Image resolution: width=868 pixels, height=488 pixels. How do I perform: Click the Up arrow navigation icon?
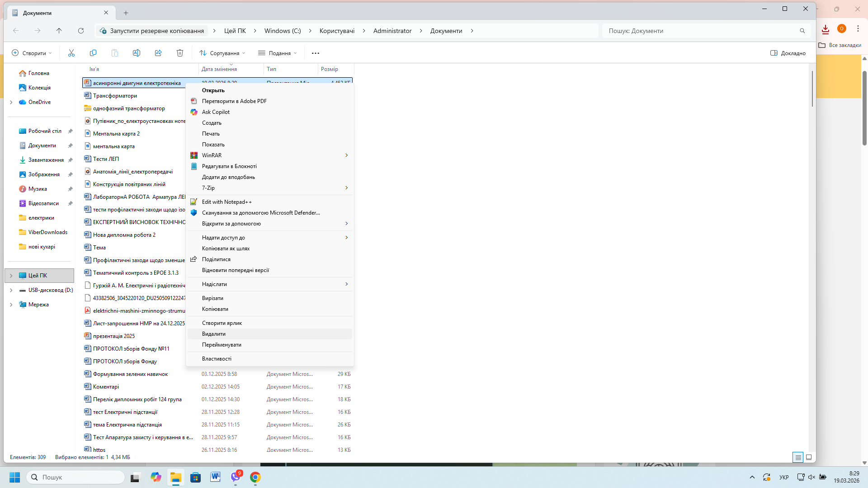click(59, 31)
